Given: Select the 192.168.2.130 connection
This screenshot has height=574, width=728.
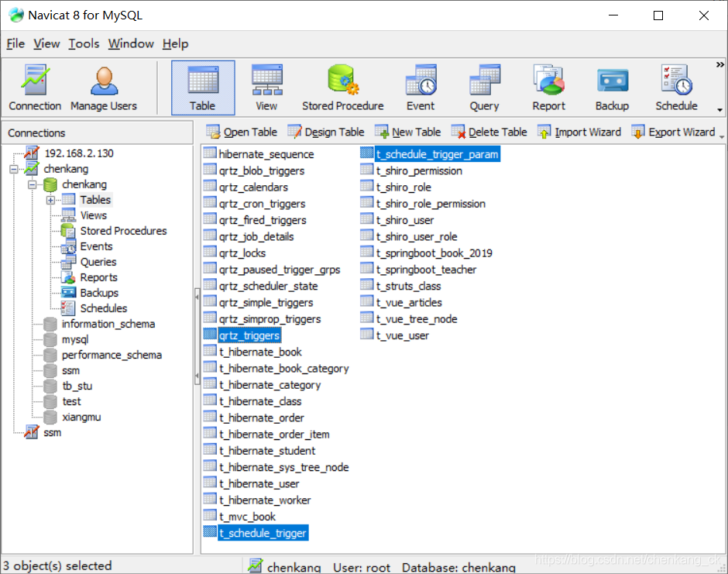Looking at the screenshot, I should tap(79, 153).
